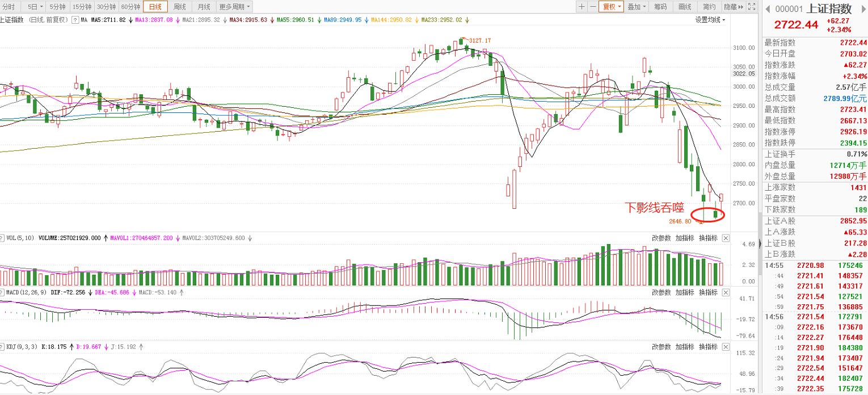
Task: Toggle the 筹码 chip distribution view
Action: (x=660, y=7)
